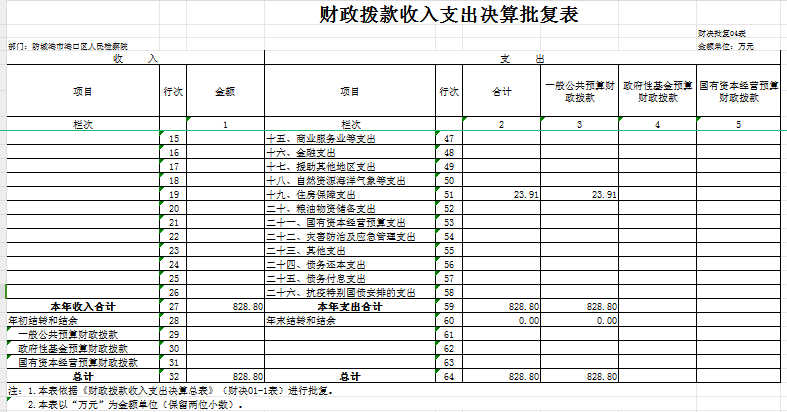Image resolution: width=787 pixels, height=412 pixels.
Task: Select the 二十五、债务付息支出 cell
Action: 350,279
